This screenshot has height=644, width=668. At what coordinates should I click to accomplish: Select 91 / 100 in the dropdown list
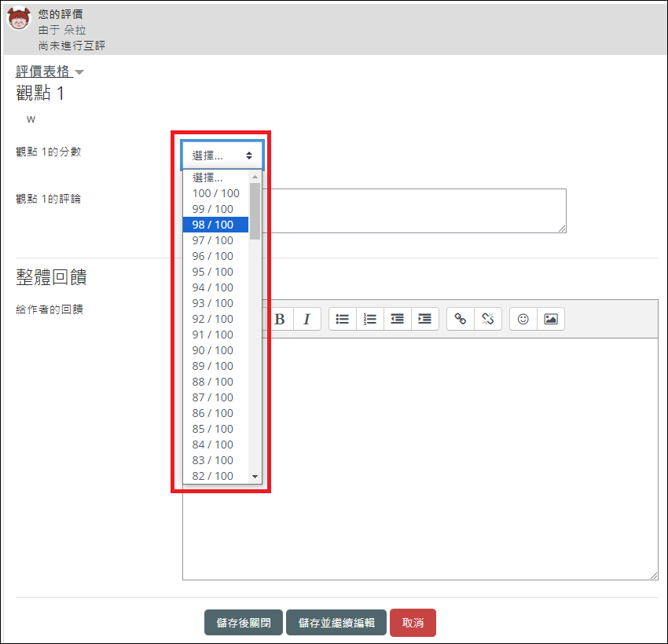point(215,335)
